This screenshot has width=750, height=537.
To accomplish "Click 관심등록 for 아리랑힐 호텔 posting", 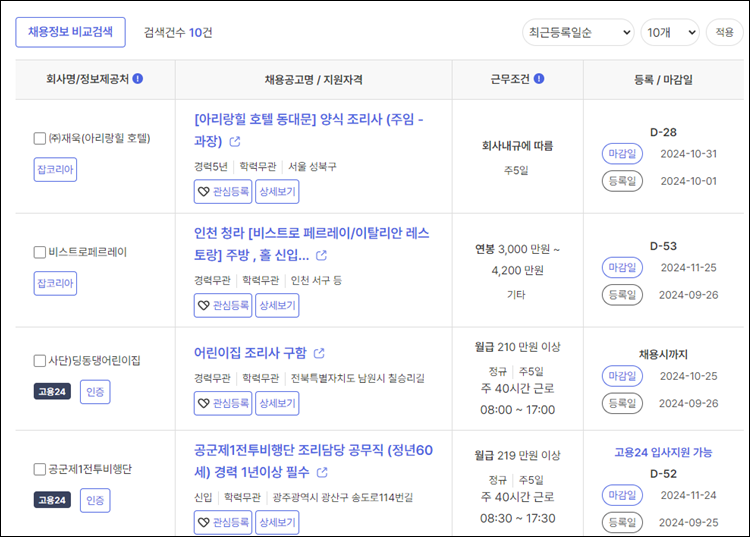I will 223,191.
